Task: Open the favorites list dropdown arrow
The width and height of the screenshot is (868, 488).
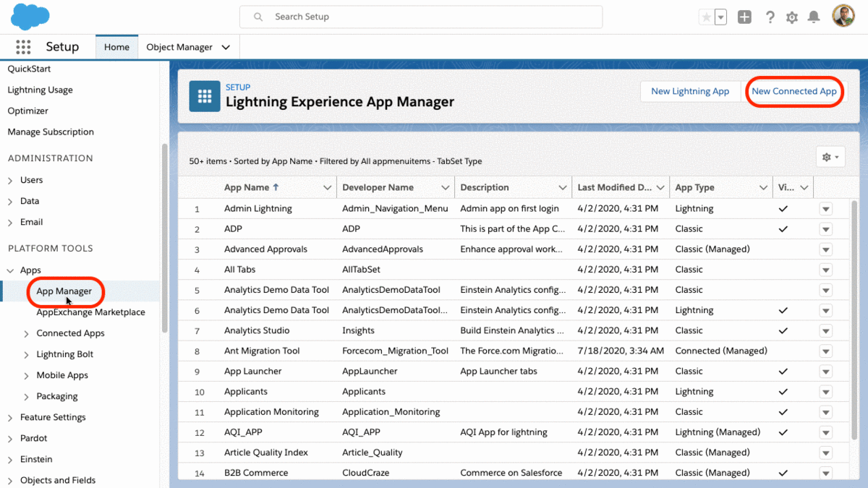Action: [720, 17]
